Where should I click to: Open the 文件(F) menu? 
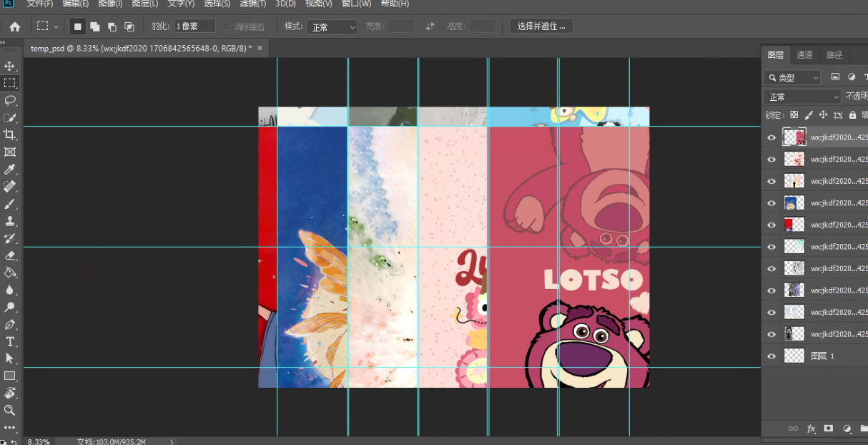40,4
